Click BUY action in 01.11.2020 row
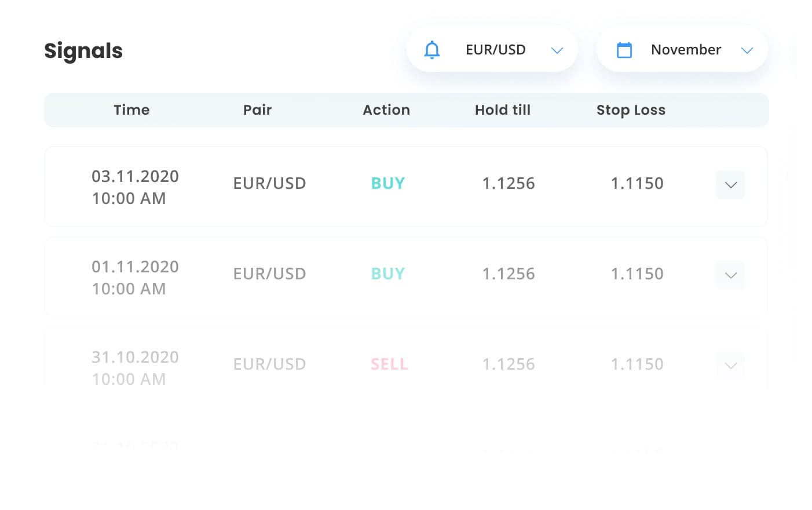Screen dimensions: 812x510 point(388,274)
